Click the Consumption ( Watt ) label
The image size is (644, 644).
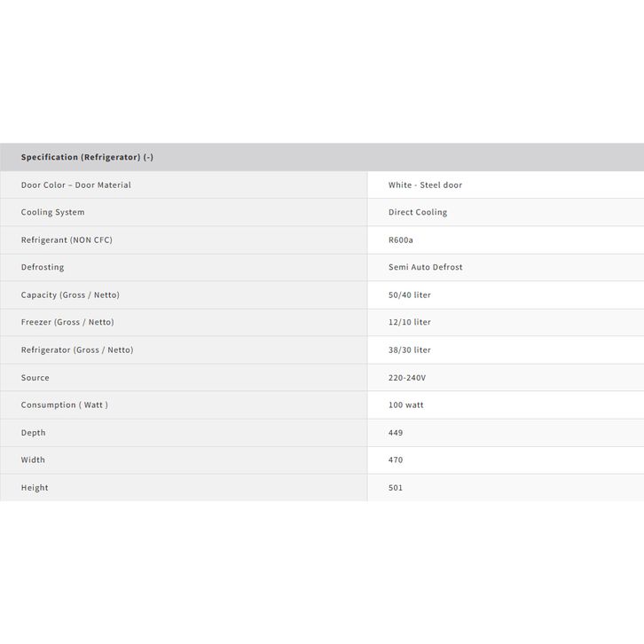65,405
